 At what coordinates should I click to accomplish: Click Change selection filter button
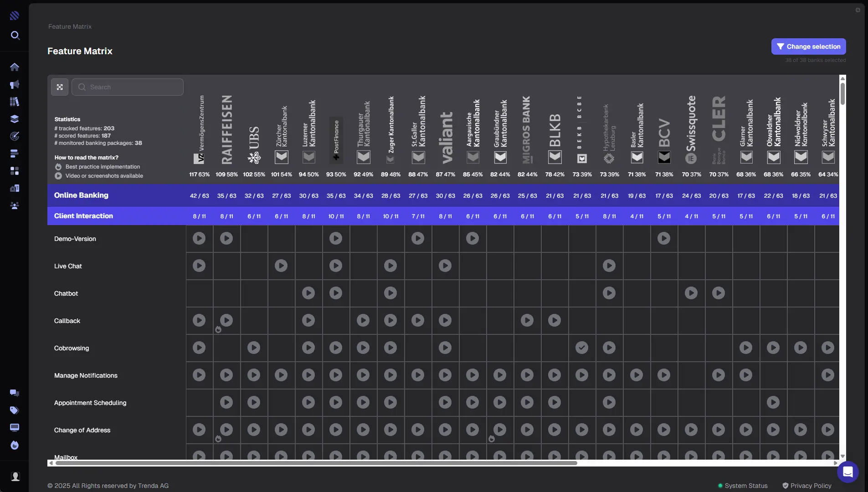(808, 46)
